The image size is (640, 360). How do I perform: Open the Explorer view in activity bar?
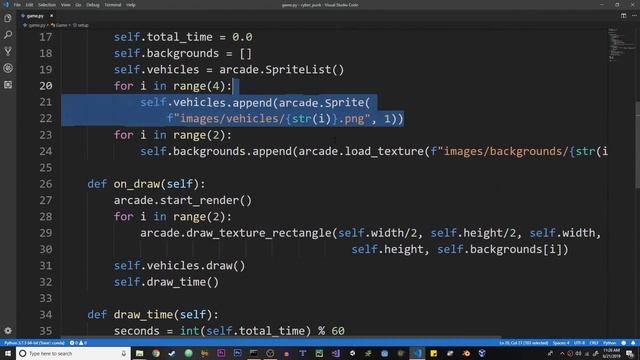tap(8, 18)
